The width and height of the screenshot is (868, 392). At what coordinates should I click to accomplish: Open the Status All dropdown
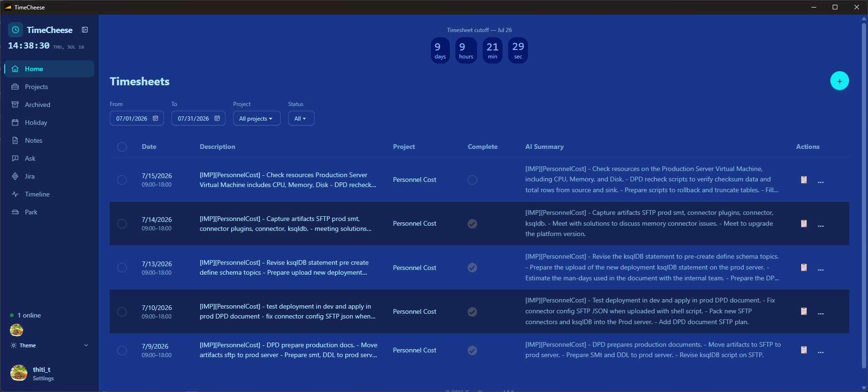pyautogui.click(x=301, y=118)
